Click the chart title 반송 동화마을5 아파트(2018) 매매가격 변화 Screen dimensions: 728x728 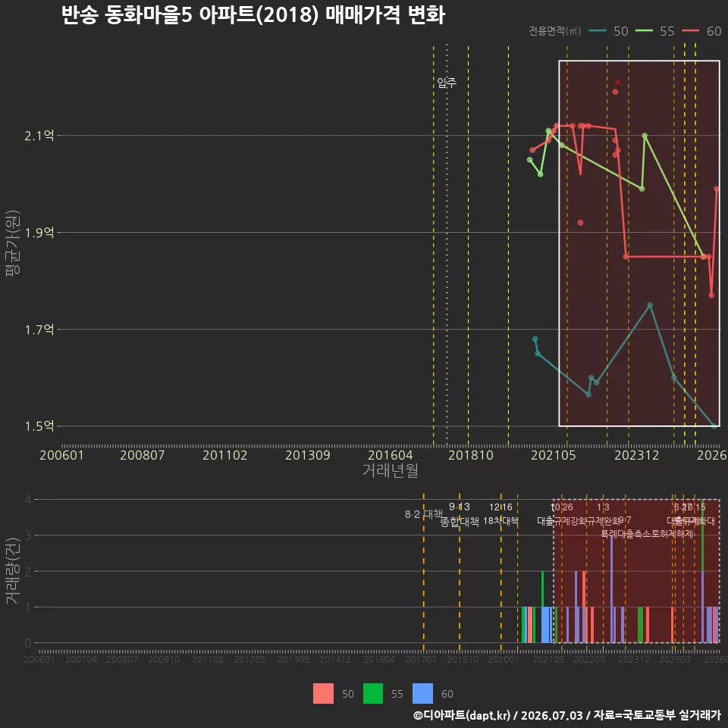253,15
